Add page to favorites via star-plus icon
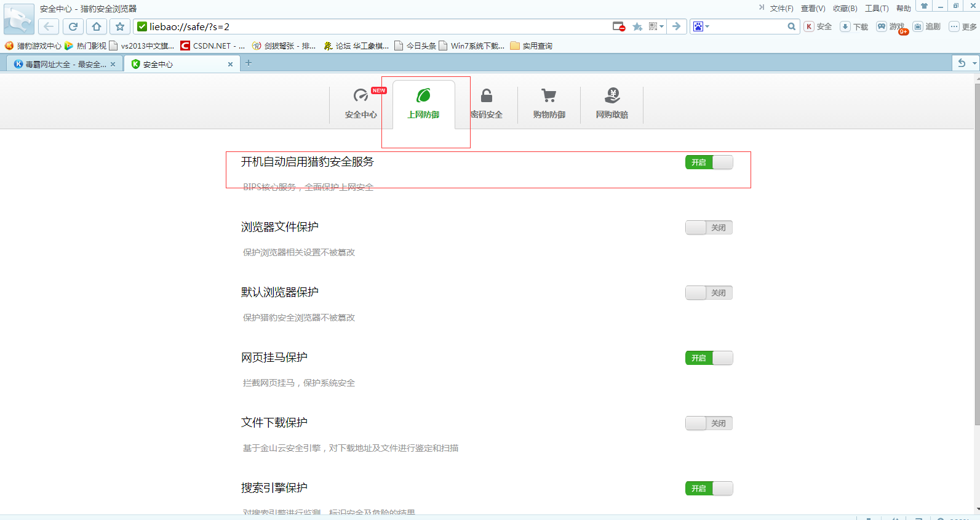This screenshot has width=980, height=520. click(x=637, y=26)
